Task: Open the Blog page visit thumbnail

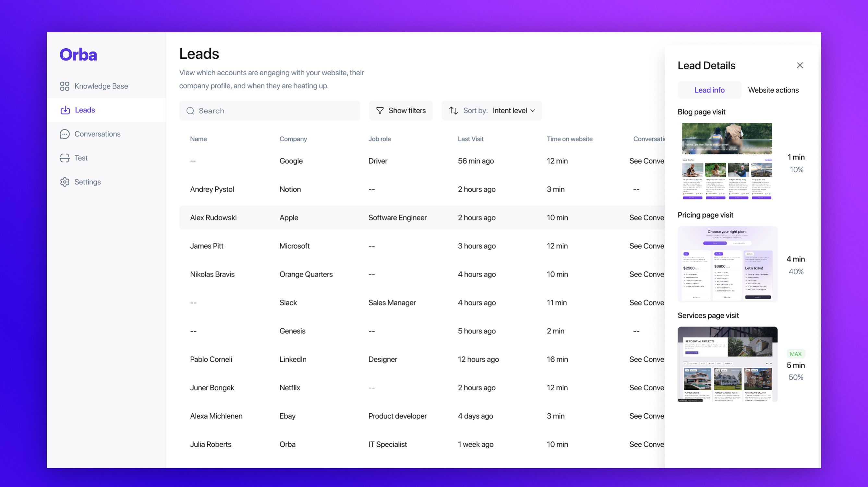Action: [727, 161]
